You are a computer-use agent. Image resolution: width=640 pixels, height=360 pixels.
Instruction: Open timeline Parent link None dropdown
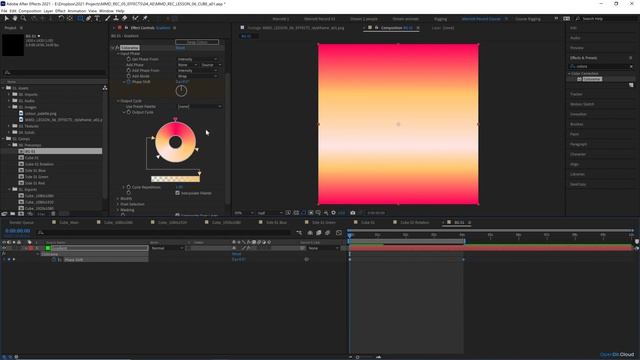point(323,248)
